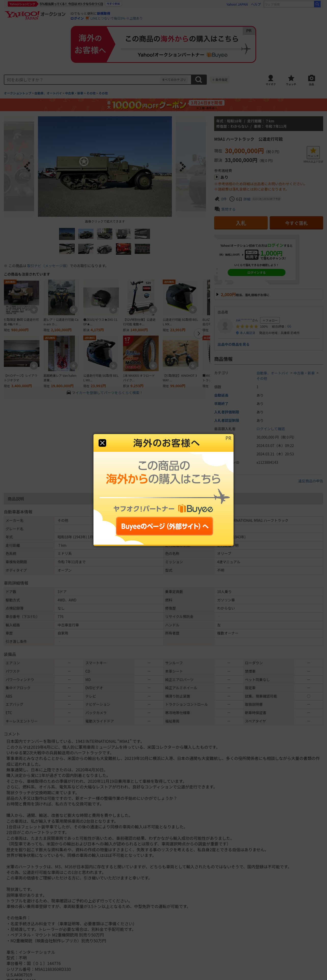Star the AINOHOT folding bike card
This screenshot has height=980, width=327.
pyautogui.click(x=193, y=366)
